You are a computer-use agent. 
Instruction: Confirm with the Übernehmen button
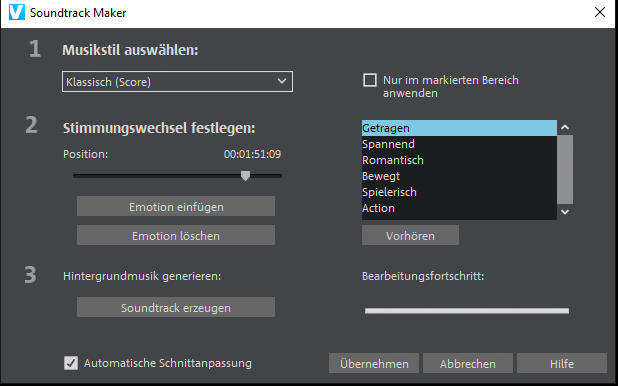click(374, 363)
